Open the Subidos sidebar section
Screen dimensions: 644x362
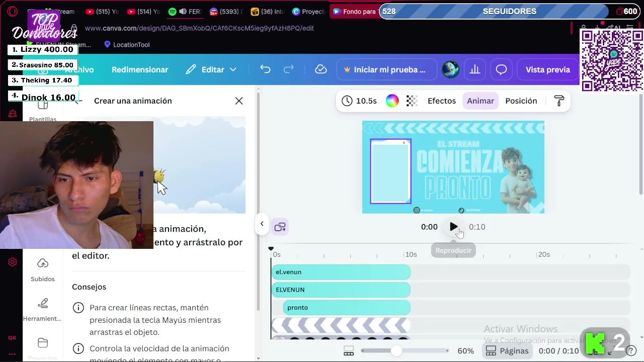tap(43, 270)
